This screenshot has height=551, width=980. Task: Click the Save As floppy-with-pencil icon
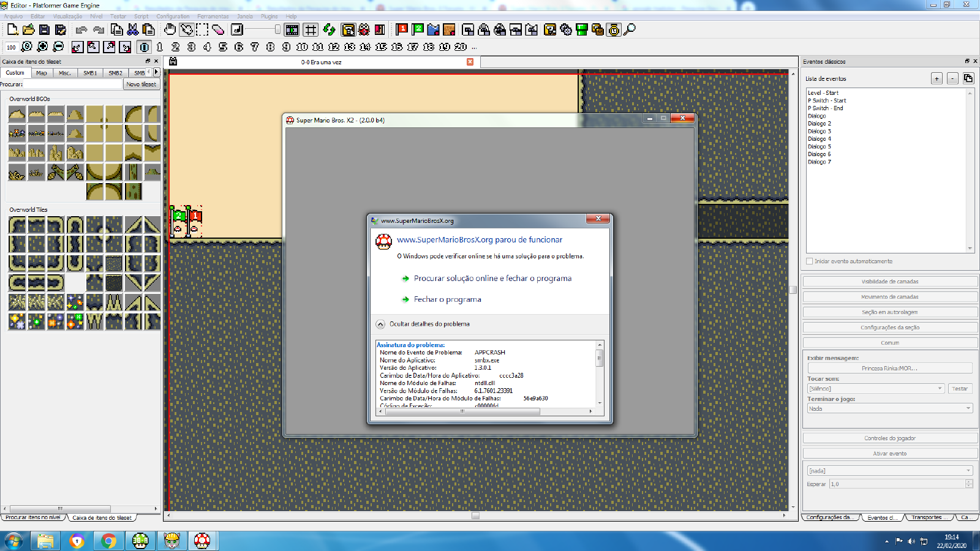60,29
